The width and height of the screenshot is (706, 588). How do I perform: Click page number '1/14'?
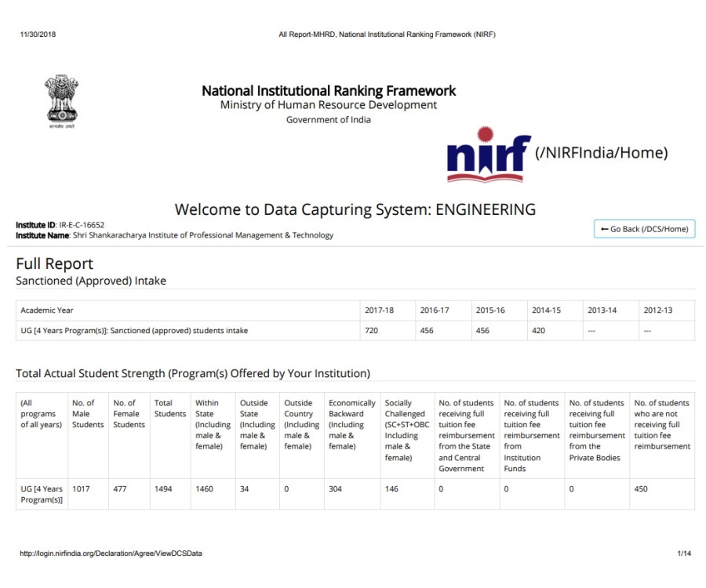click(x=684, y=554)
